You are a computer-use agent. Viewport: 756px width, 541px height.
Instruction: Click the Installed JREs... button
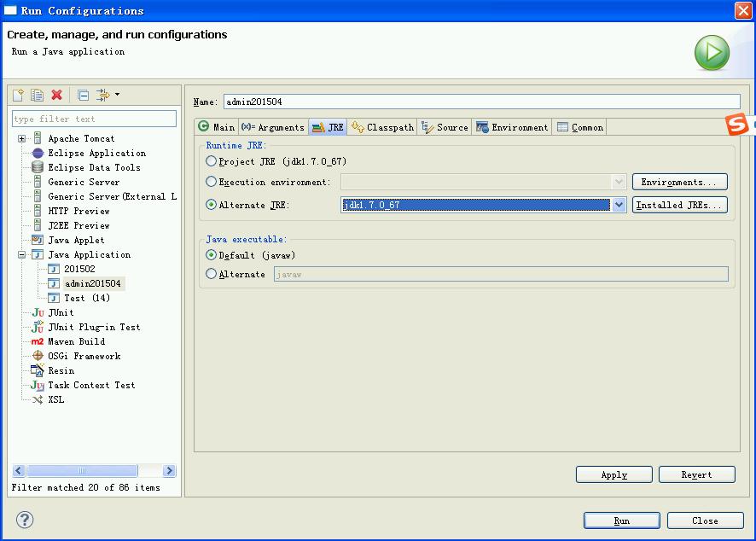point(680,205)
